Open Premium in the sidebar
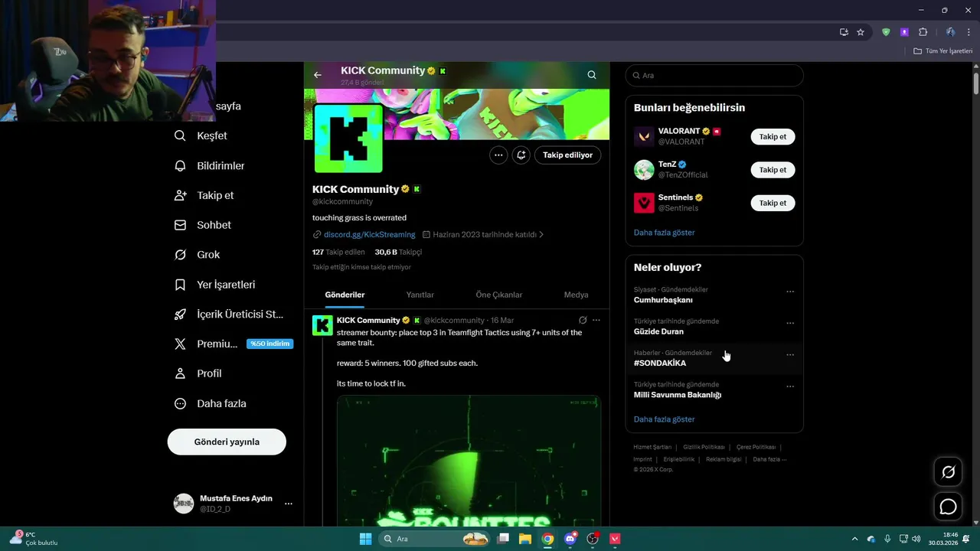This screenshot has height=551, width=980. coord(233,344)
